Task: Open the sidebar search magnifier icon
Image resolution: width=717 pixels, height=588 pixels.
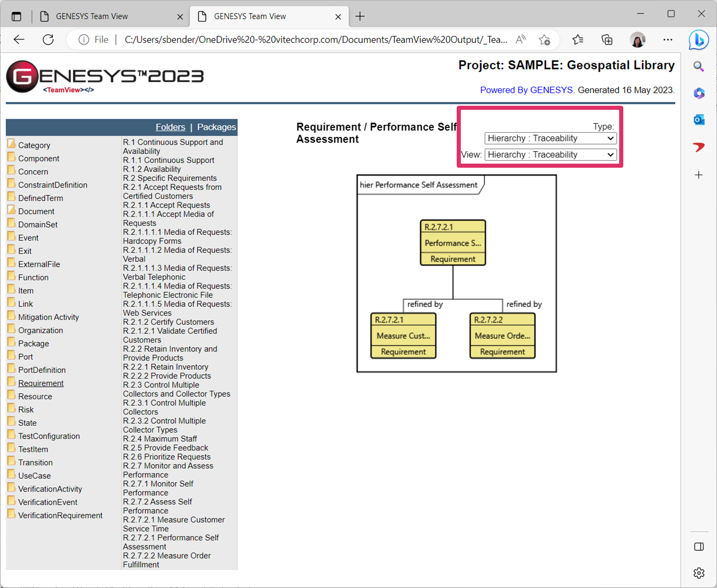Action: [x=699, y=66]
